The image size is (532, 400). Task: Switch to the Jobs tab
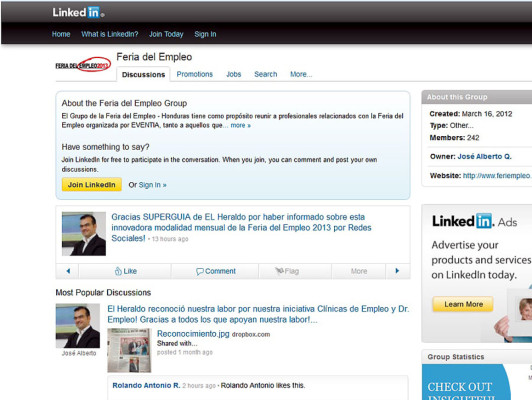click(x=233, y=74)
